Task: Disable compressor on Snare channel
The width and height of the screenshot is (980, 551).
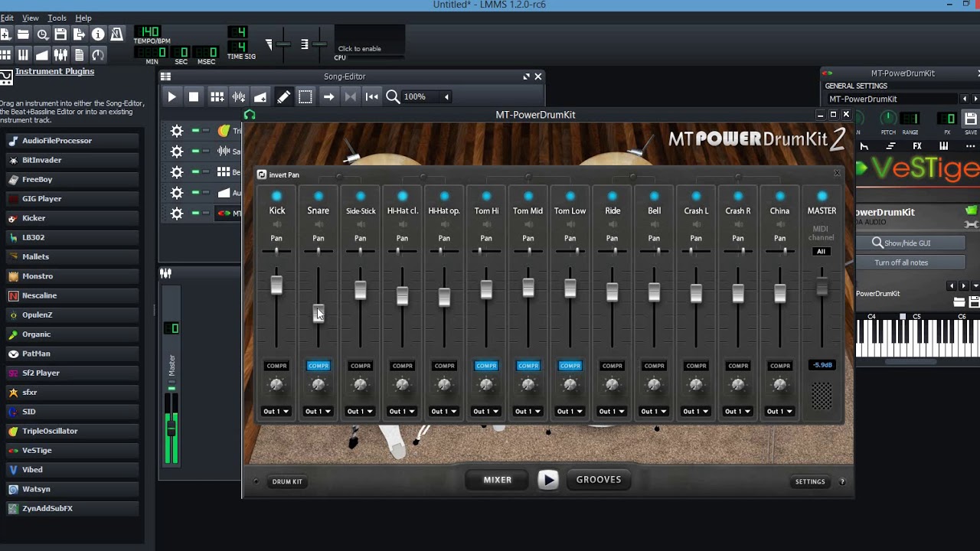Action: pos(318,366)
